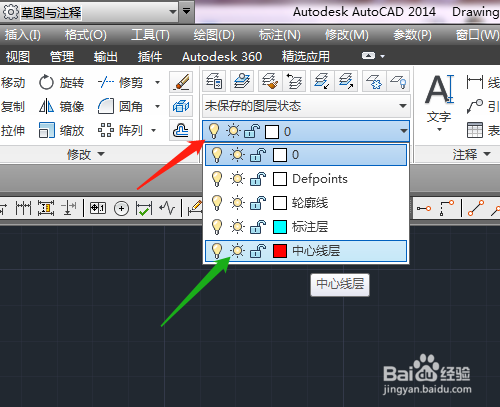Click the Mirror tool icon

pyautogui.click(x=46, y=107)
